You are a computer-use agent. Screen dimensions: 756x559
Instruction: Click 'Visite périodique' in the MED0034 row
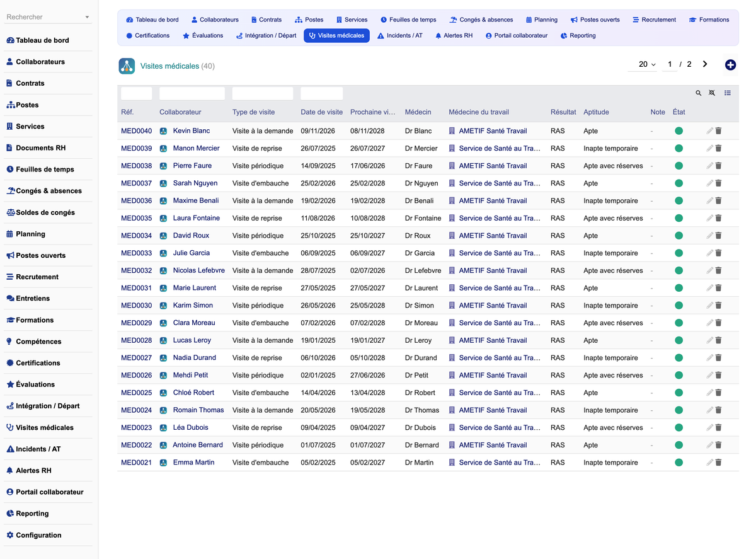(258, 236)
